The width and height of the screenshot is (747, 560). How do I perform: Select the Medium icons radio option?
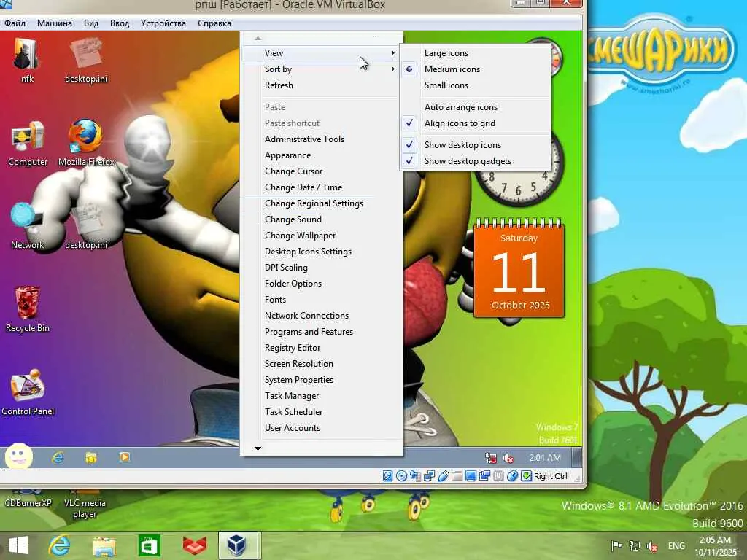[x=476, y=69]
